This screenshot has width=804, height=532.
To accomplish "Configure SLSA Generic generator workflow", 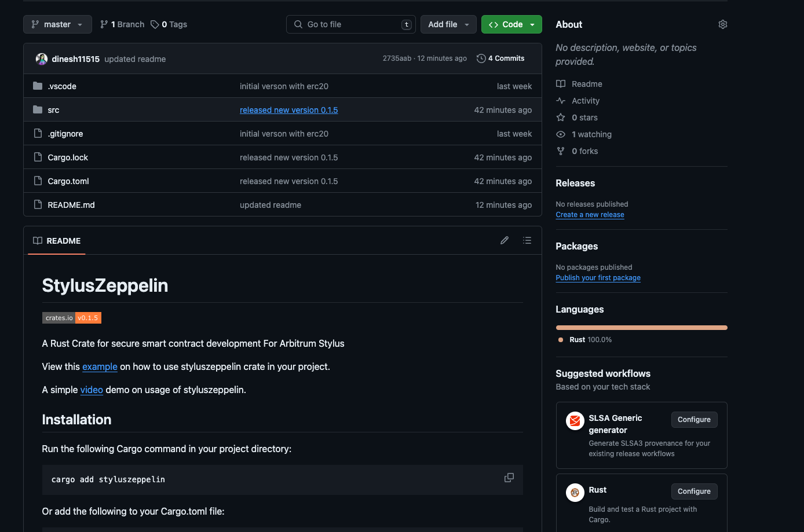I will 694,420.
